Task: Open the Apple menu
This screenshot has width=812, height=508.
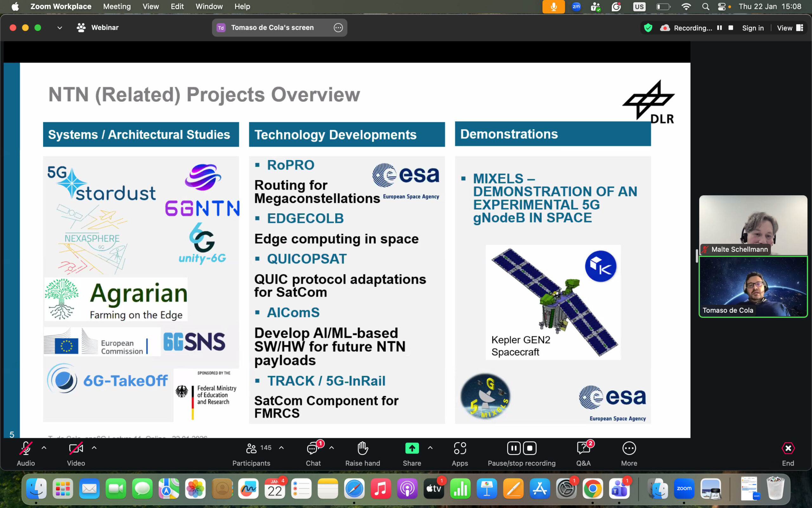Action: [15, 6]
